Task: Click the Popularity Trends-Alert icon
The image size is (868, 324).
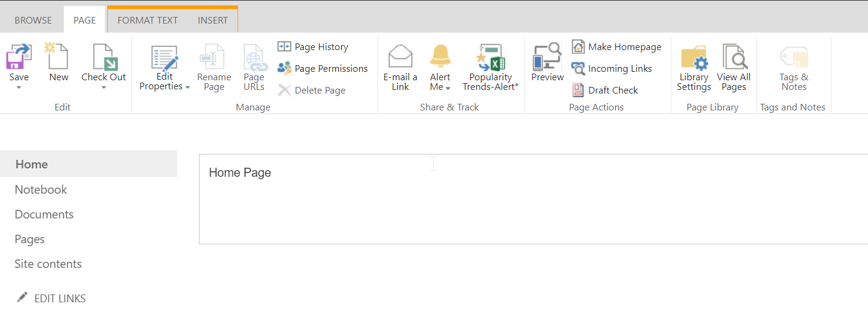Action: click(491, 57)
